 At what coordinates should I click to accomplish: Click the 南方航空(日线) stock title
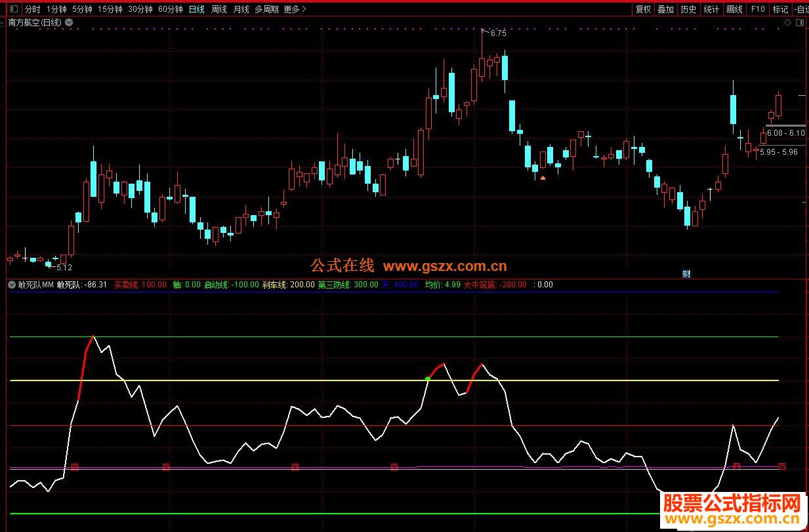point(35,22)
